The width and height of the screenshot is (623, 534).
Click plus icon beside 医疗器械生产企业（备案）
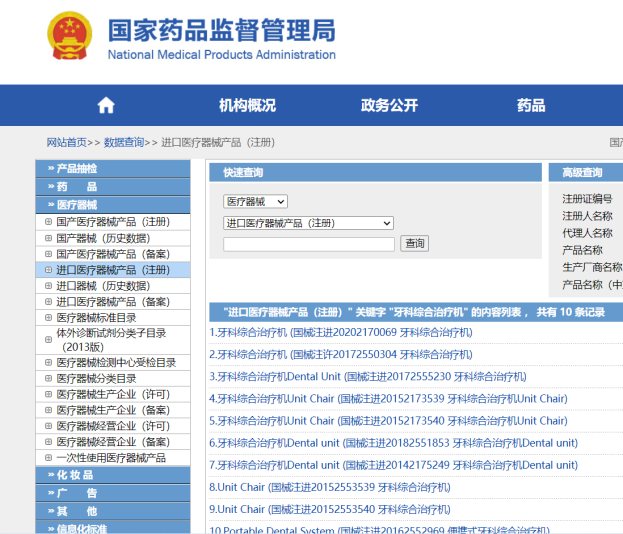[x=48, y=410]
